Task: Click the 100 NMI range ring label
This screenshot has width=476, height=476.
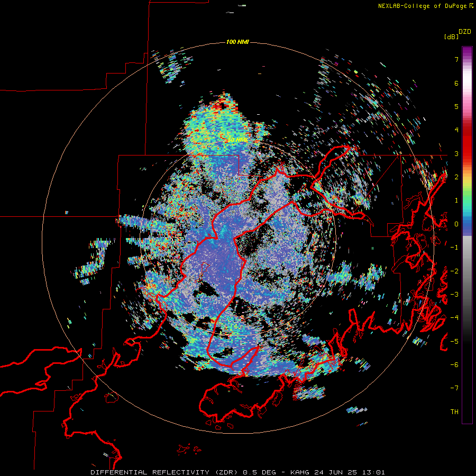Action: click(x=237, y=42)
